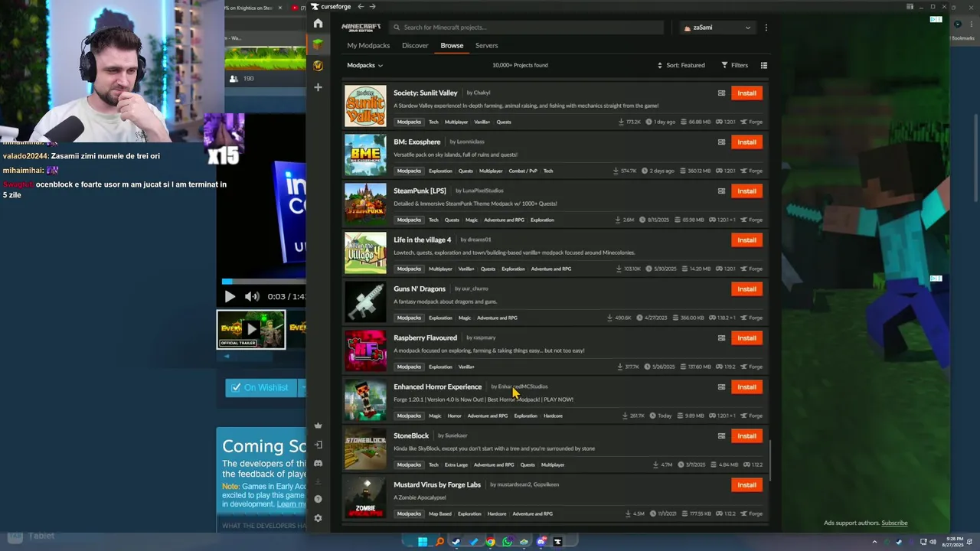
Task: Switch to Servers tab
Action: 486,45
